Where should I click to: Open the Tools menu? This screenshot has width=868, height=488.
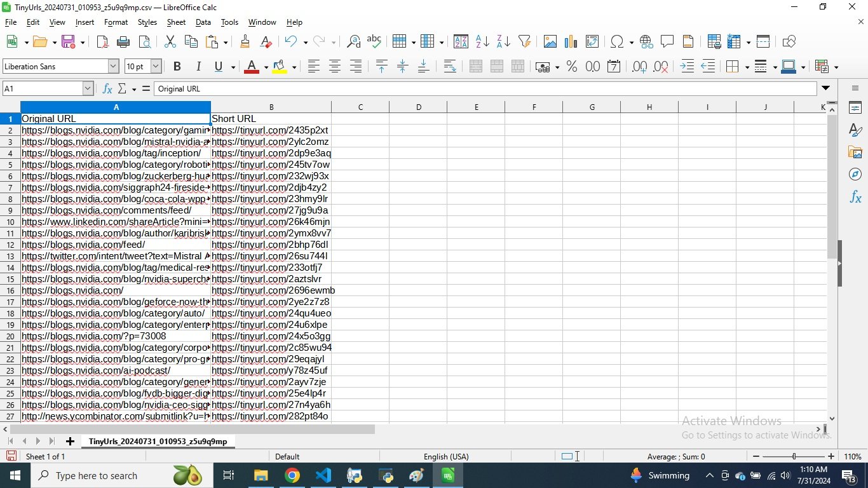[x=229, y=22]
